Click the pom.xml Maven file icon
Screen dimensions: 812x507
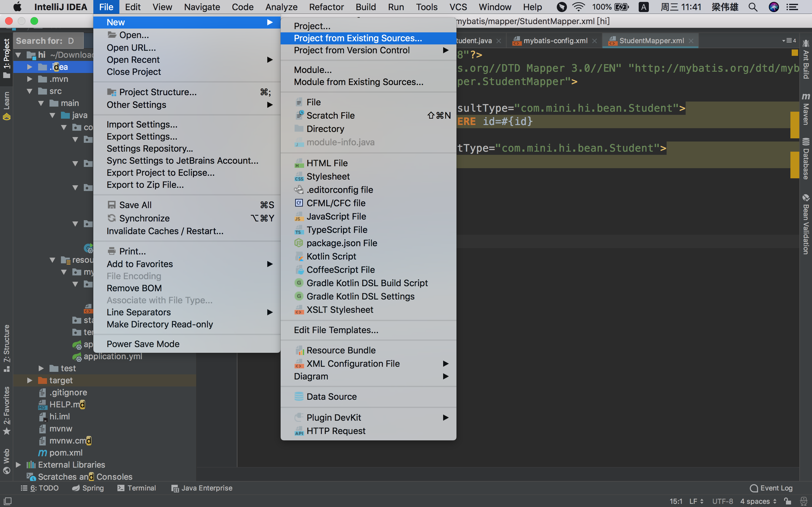coord(42,453)
